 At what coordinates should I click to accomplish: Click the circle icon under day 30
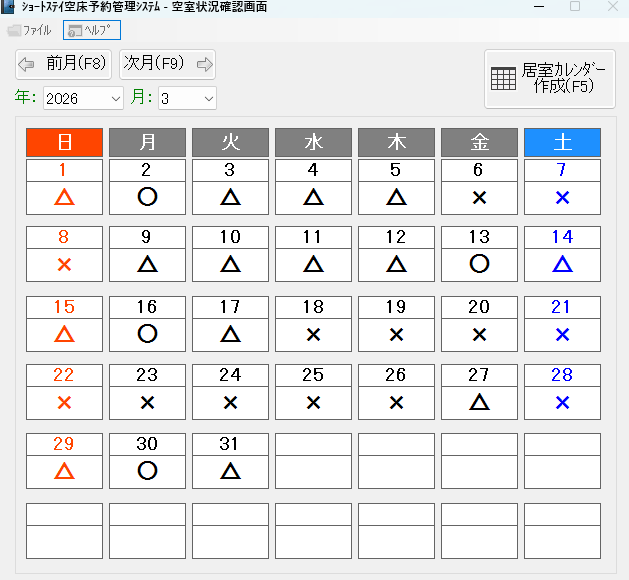point(147,470)
